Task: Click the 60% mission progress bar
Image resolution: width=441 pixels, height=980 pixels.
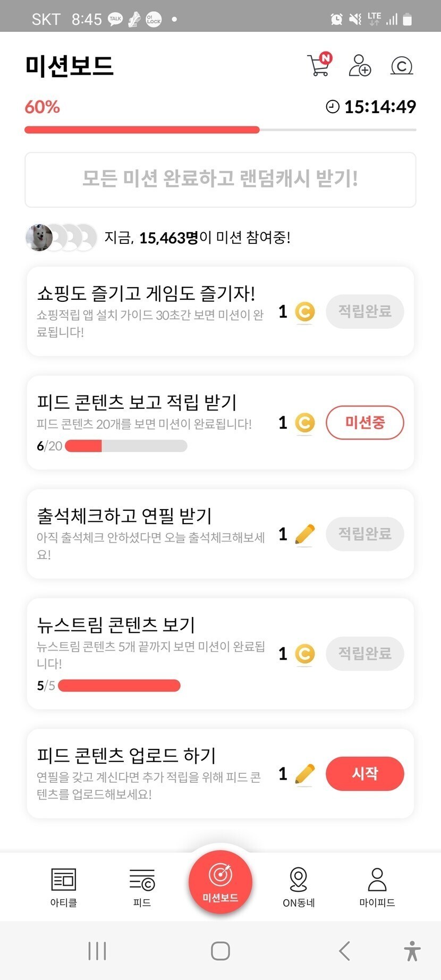Action: (x=220, y=130)
